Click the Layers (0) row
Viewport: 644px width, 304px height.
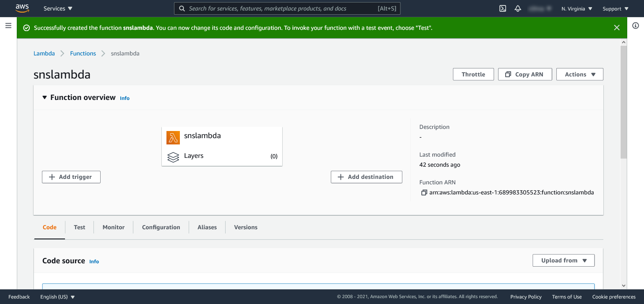(x=222, y=156)
